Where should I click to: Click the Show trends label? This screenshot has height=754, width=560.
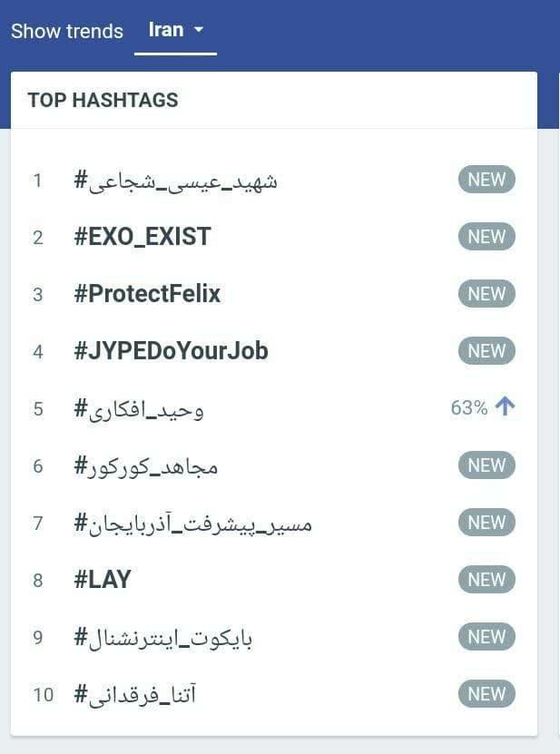coord(66,31)
